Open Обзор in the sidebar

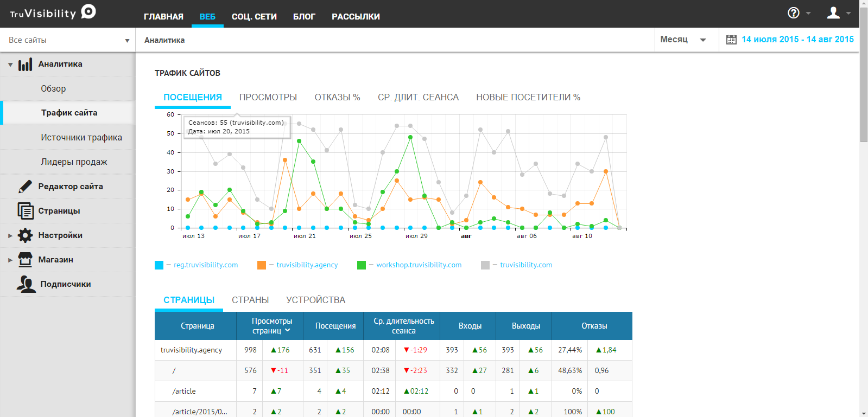click(x=53, y=89)
